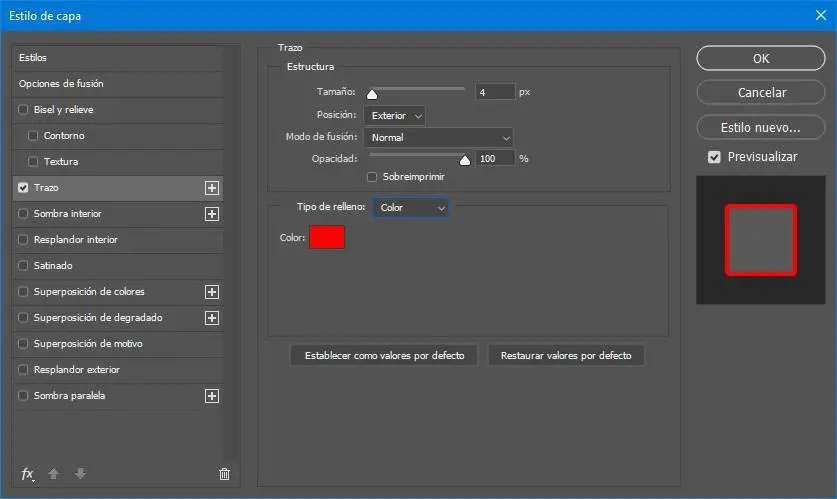Enable Sombra interior checkbox
The image size is (837, 499).
click(x=23, y=213)
